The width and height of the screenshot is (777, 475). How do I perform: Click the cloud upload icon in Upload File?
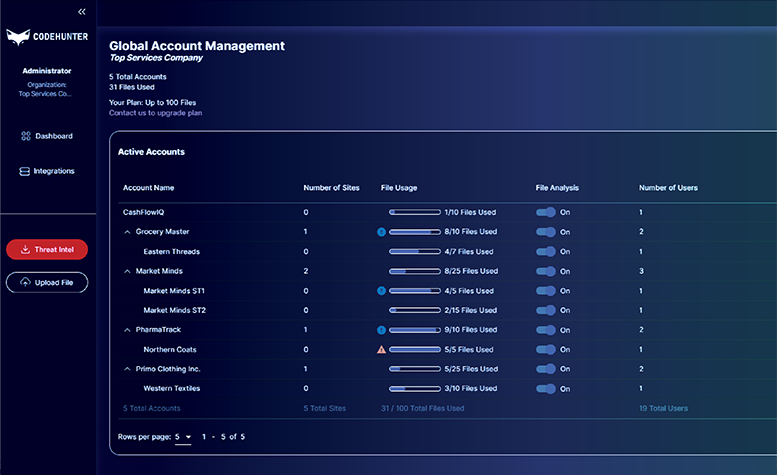pyautogui.click(x=25, y=282)
